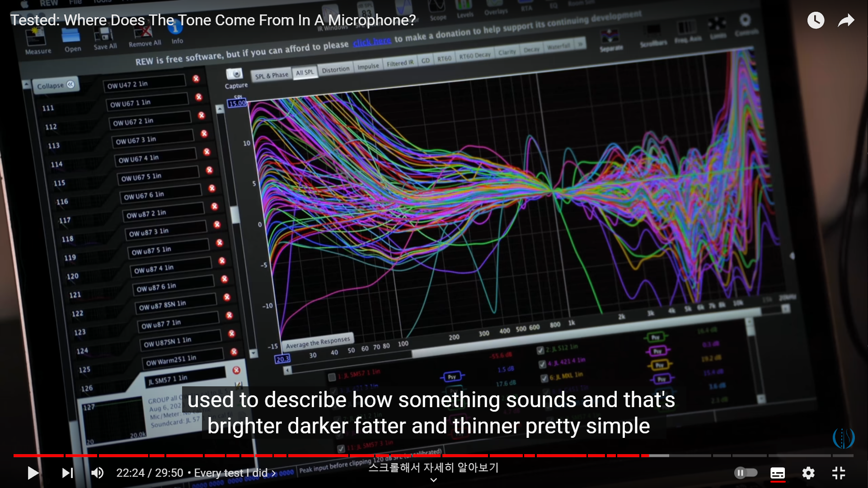Switch to Filtered IR tab
Viewport: 868px width, 488px height.
pos(400,63)
